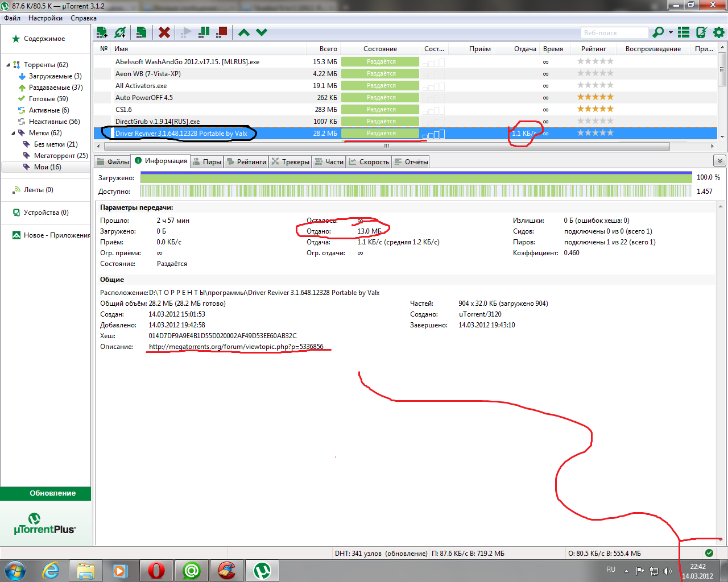This screenshot has height=582, width=728.
Task: Open the Файл menu
Action: click(13, 18)
